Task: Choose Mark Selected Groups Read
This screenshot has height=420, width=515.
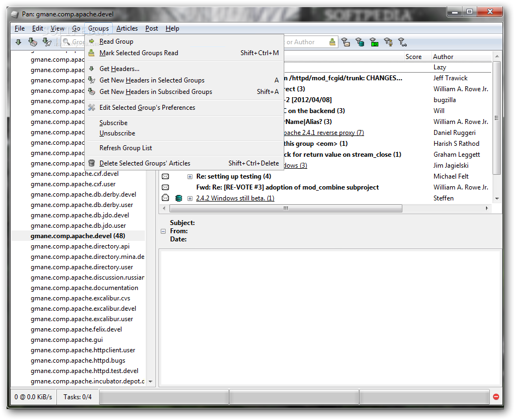Action: tap(184, 53)
